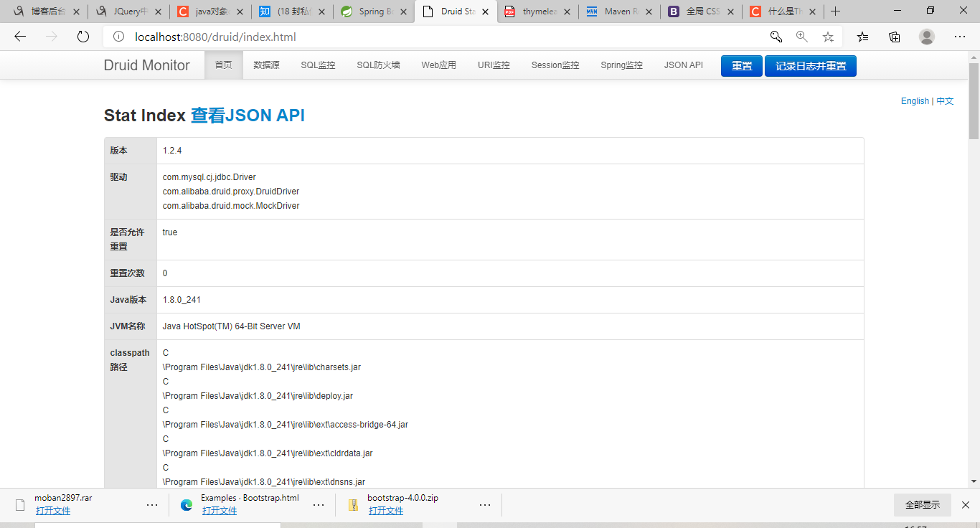Image resolution: width=980 pixels, height=528 pixels.
Task: Open the user profile avatar
Action: tap(927, 37)
